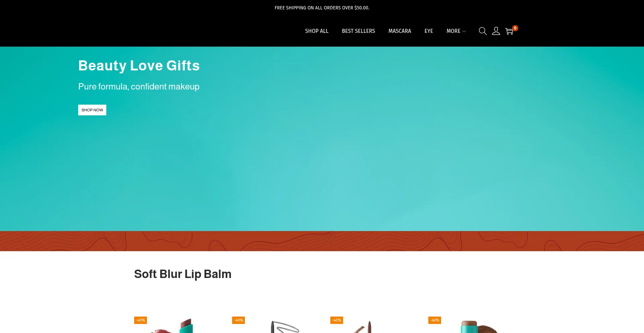The width and height of the screenshot is (644, 333).
Task: Select the MASCARA menu item
Action: pos(399,31)
